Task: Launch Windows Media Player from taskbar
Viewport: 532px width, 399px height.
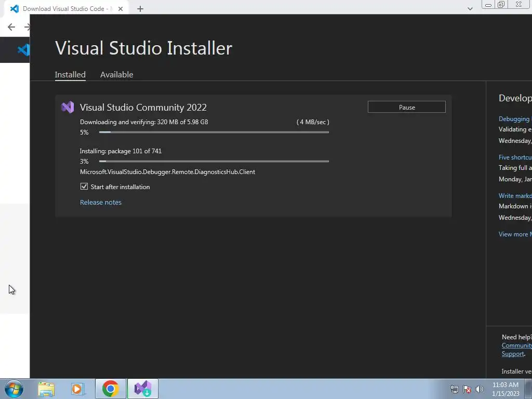Action: click(78, 389)
